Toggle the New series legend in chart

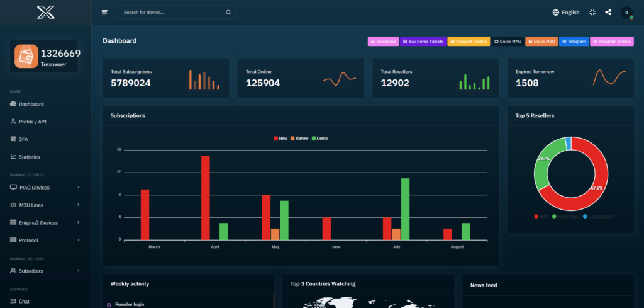(x=280, y=138)
